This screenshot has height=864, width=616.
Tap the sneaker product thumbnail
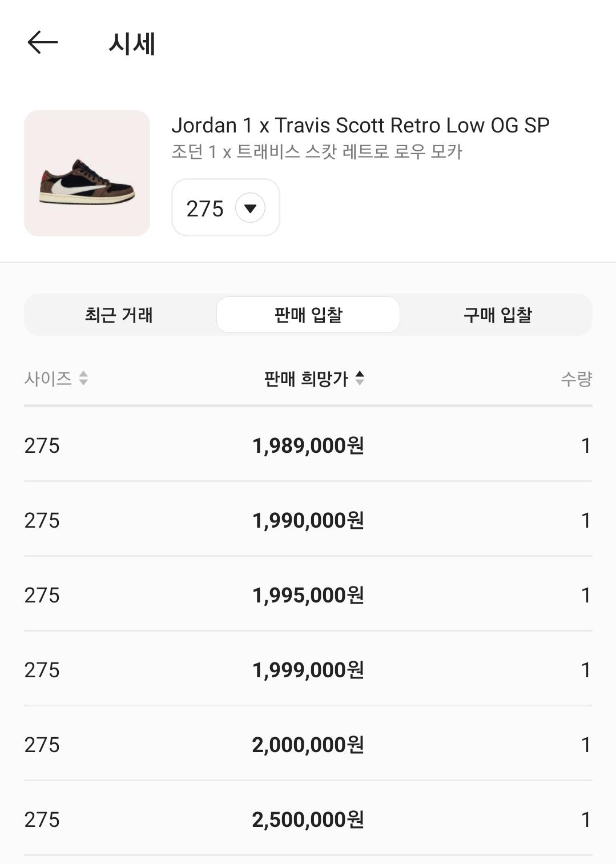pos(87,173)
